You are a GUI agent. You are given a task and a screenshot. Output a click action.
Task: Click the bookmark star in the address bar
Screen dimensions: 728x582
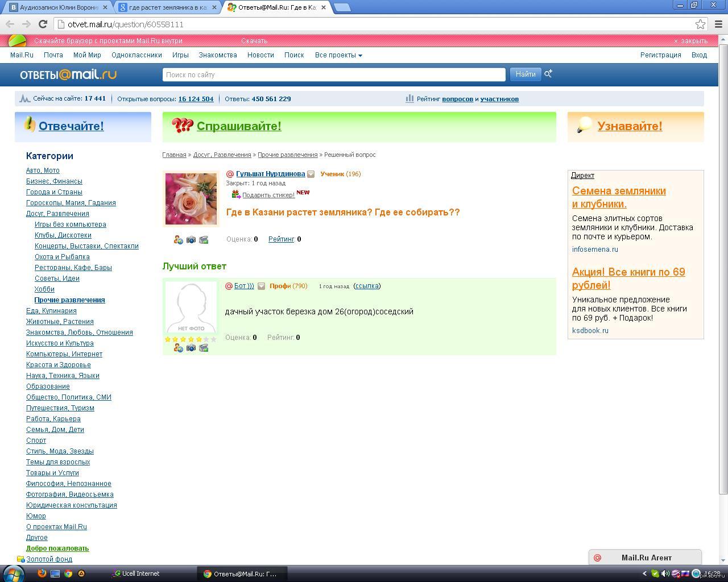coord(700,24)
